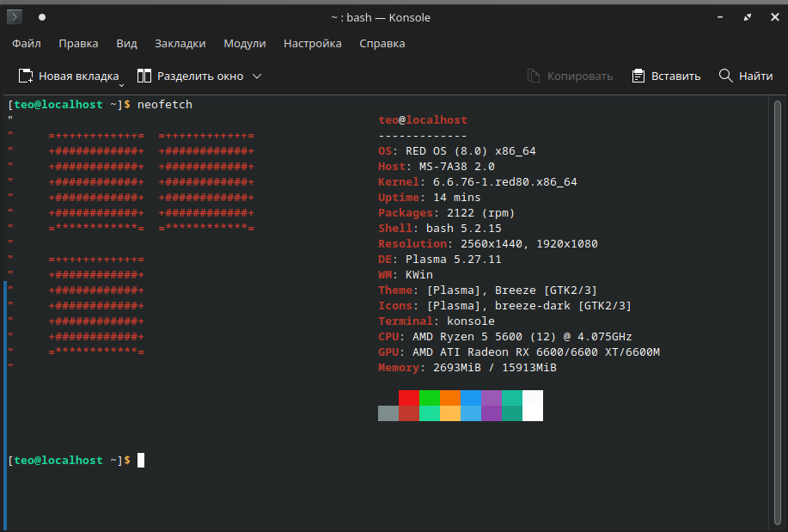This screenshot has height=532, width=788.
Task: Click the gray color block
Action: coord(388,413)
